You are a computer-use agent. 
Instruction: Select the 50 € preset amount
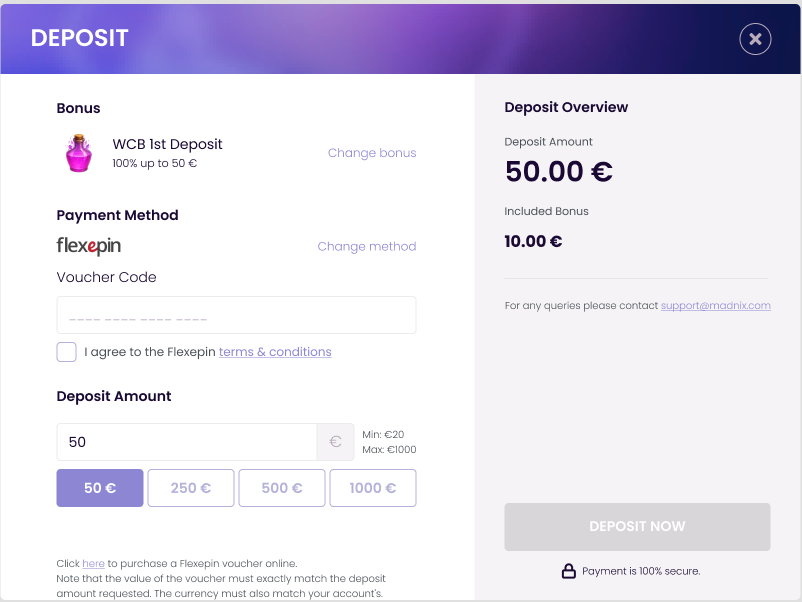click(100, 488)
